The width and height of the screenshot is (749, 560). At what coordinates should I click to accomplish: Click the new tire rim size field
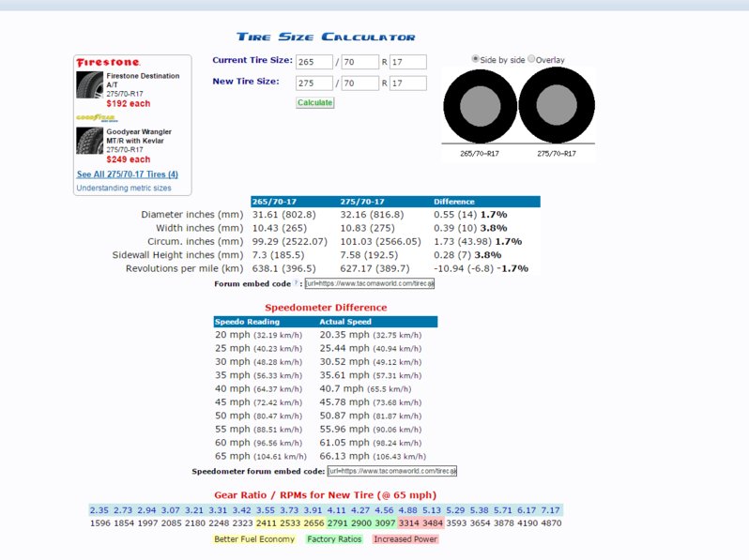(408, 83)
